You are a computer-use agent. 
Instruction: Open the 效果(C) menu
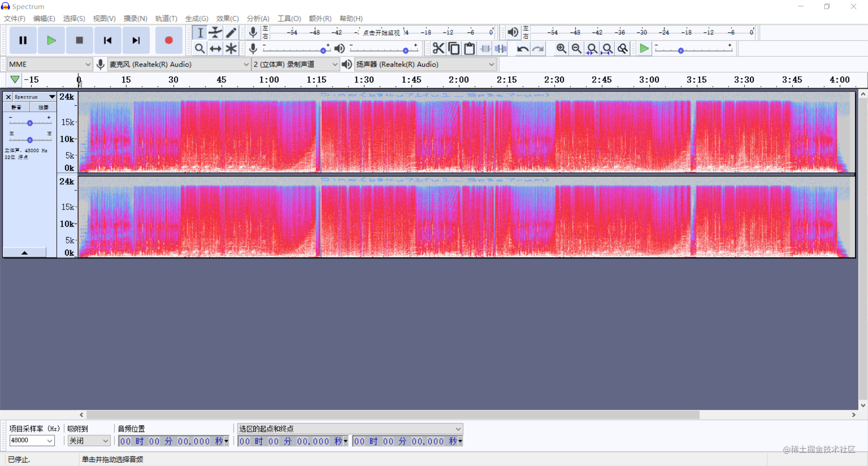[227, 19]
